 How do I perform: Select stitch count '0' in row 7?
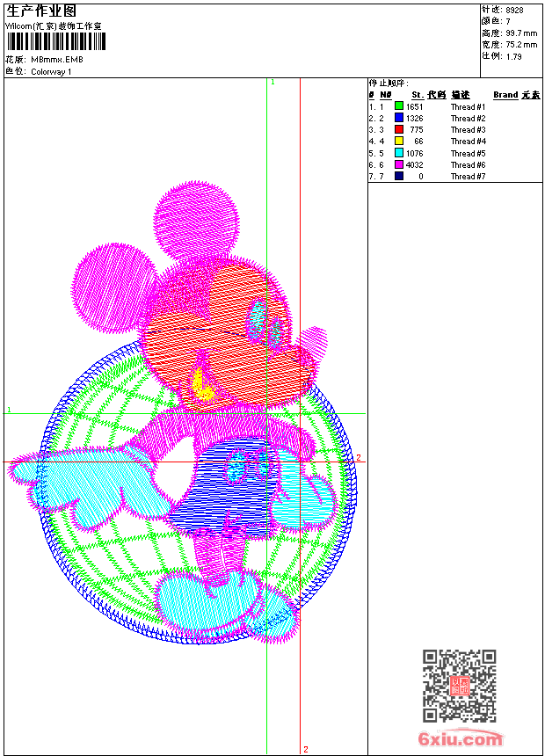(420, 177)
